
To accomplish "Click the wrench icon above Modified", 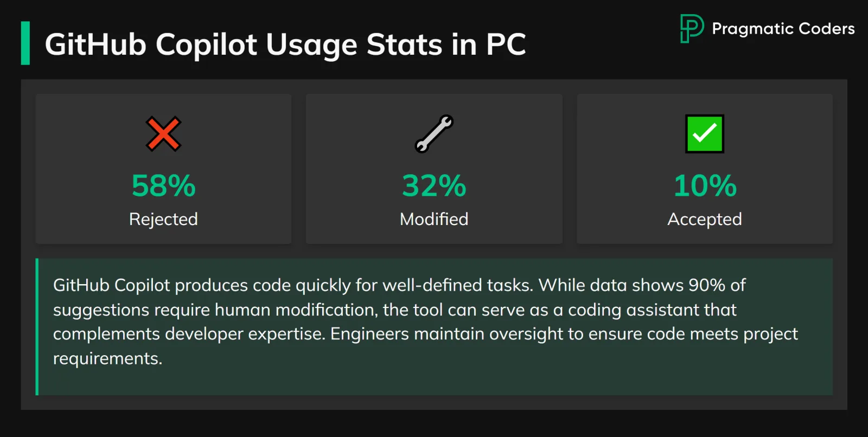I will pos(434,133).
